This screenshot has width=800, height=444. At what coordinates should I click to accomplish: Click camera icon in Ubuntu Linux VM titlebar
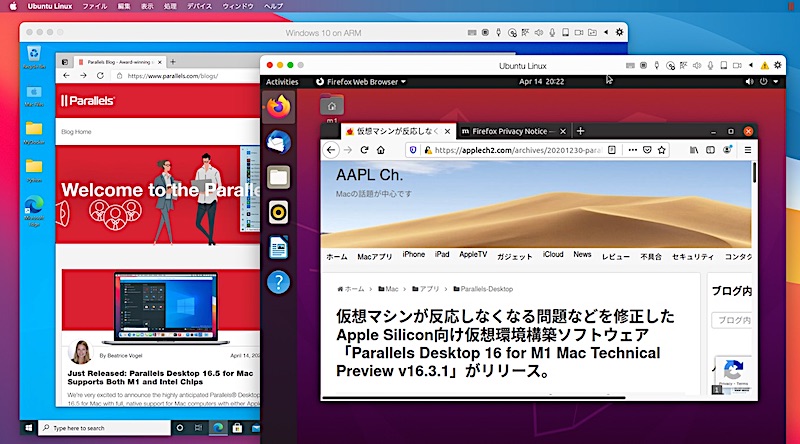click(737, 65)
